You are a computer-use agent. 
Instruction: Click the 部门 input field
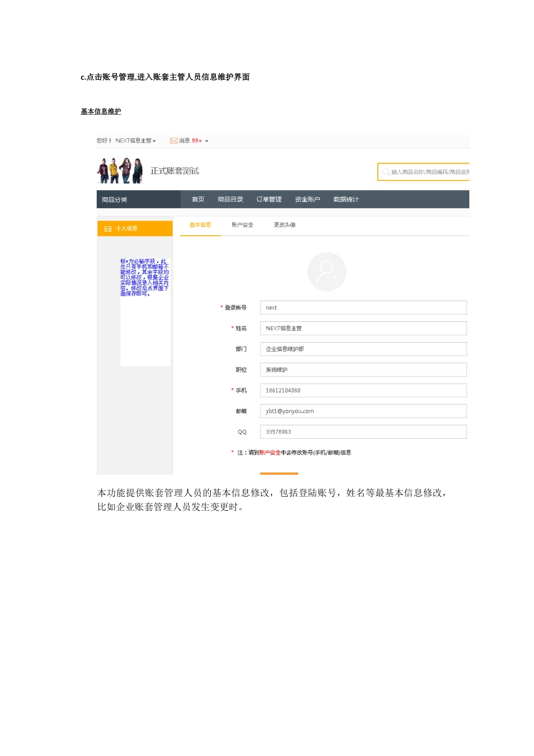point(363,349)
